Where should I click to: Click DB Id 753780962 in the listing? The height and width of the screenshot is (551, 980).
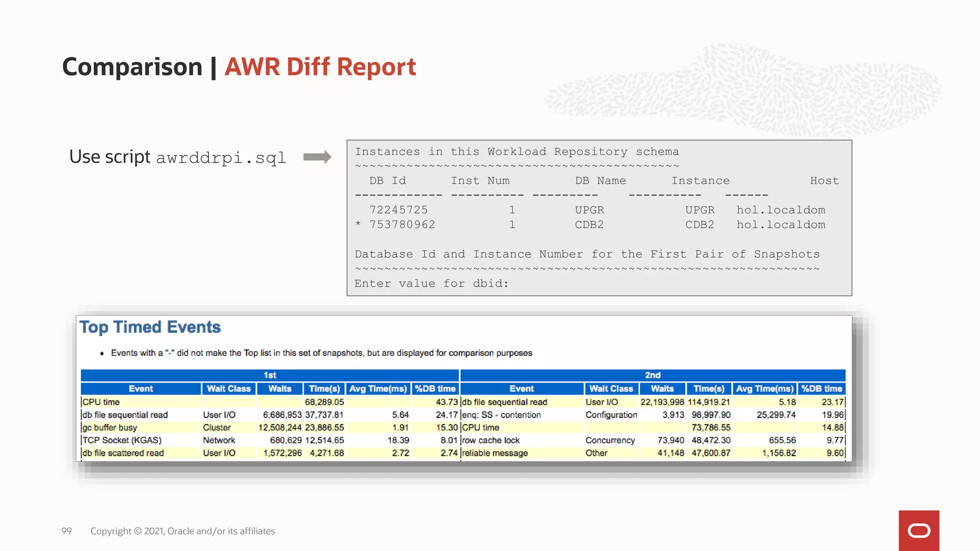pos(402,225)
